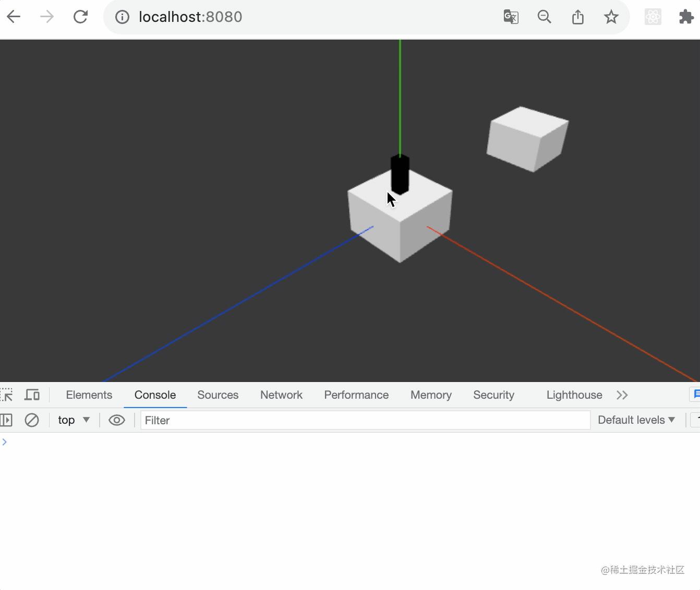700x590 pixels.
Task: Go back with the browser back arrow
Action: [x=14, y=16]
